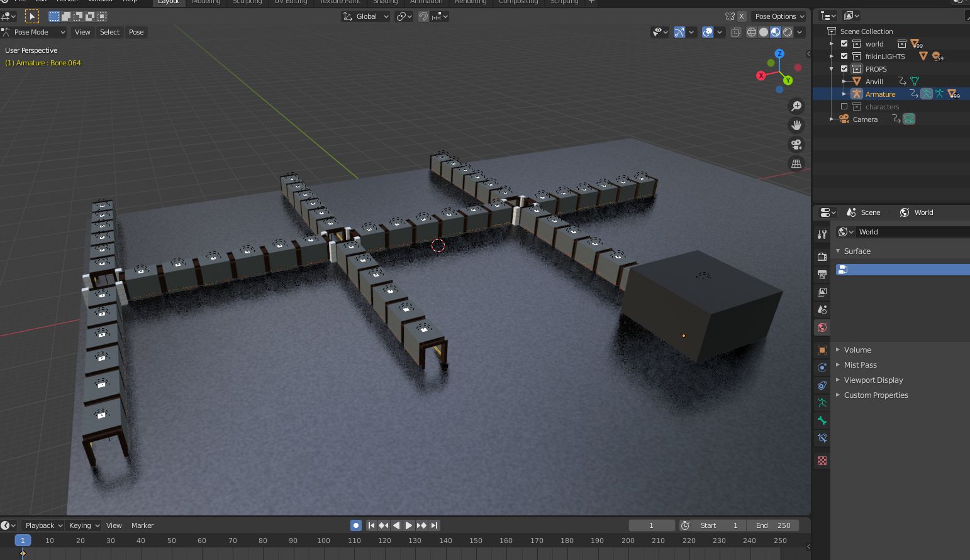Screen dimensions: 970x560
Task: Open the Pose Mode dropdown
Action: click(x=34, y=32)
